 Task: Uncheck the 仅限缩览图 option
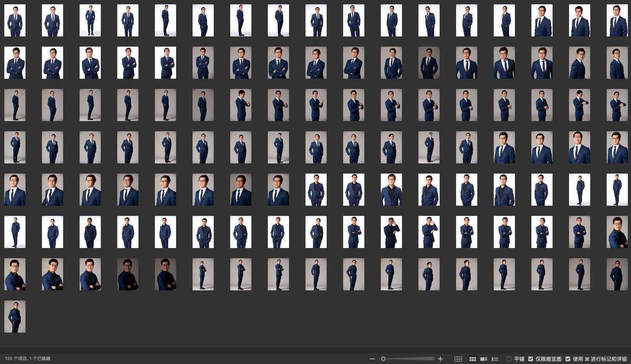click(x=531, y=359)
